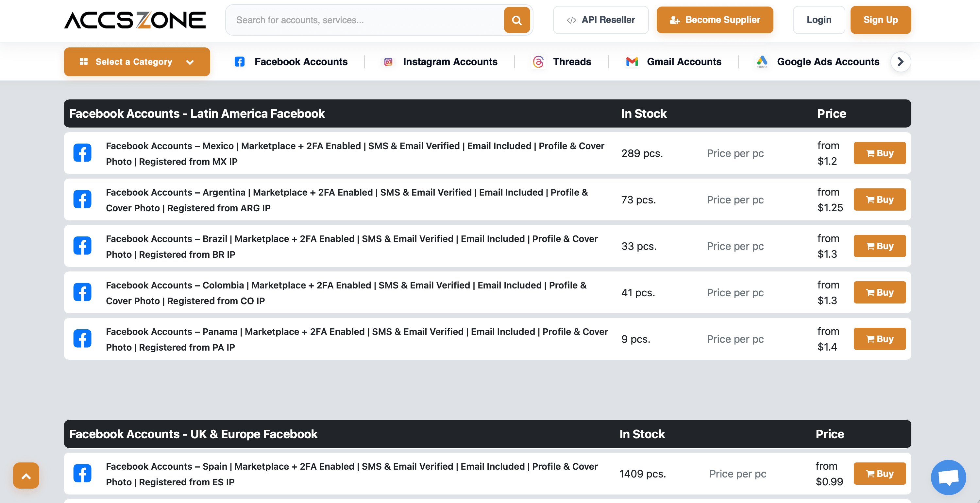The width and height of the screenshot is (980, 503).
Task: Click the scroll-to-top arrow button
Action: click(x=26, y=476)
